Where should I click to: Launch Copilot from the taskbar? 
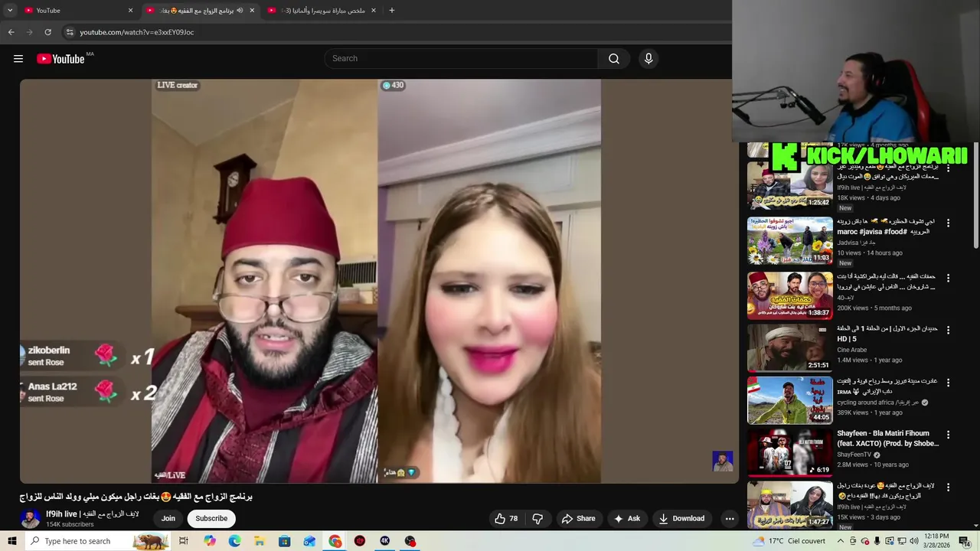[210, 541]
